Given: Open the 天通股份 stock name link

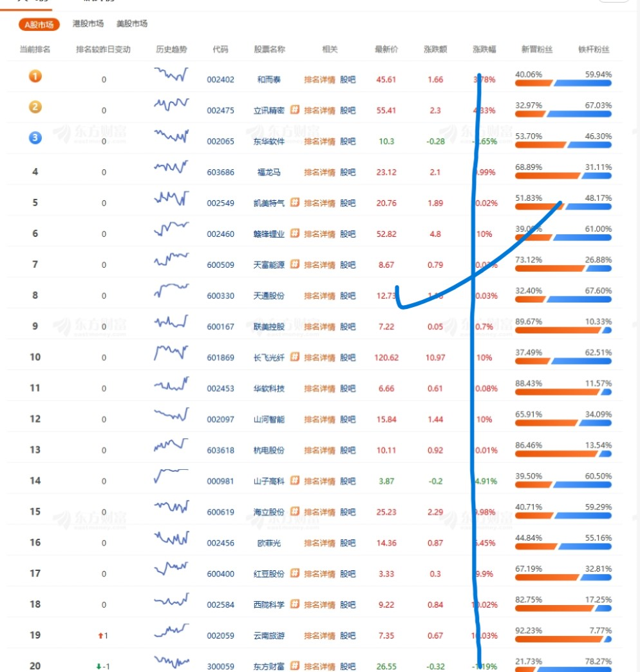Looking at the screenshot, I should 269,296.
